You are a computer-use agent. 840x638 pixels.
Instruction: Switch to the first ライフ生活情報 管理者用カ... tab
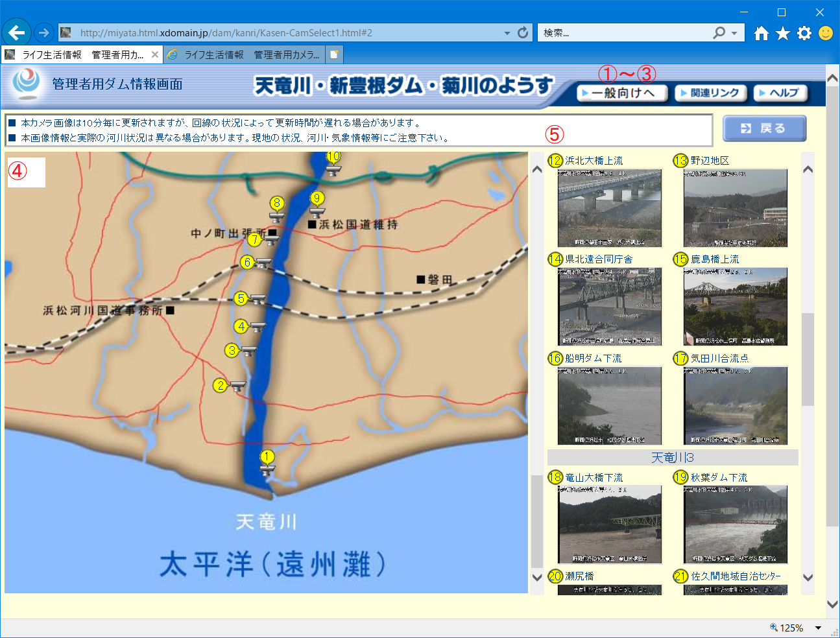82,54
